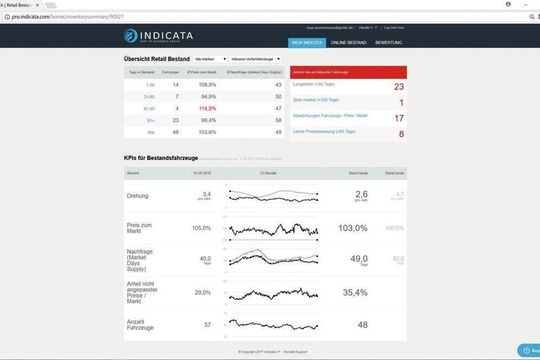Click the slow market count 1
Viewport: 540px width, 360px height.
401,103
